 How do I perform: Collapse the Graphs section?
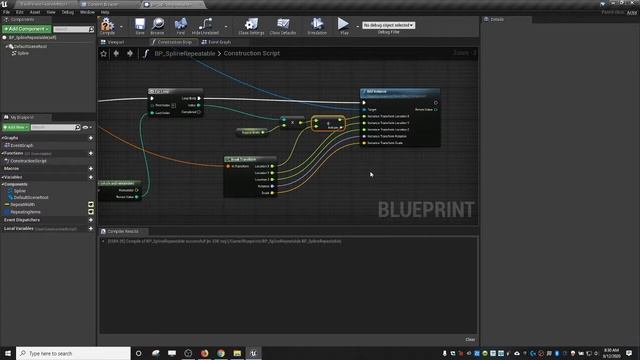coord(2,138)
